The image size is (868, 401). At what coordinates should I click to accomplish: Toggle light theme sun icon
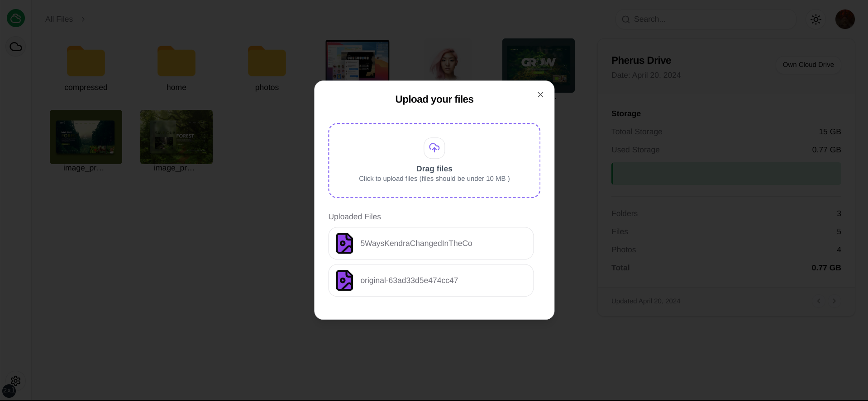pyautogui.click(x=816, y=19)
